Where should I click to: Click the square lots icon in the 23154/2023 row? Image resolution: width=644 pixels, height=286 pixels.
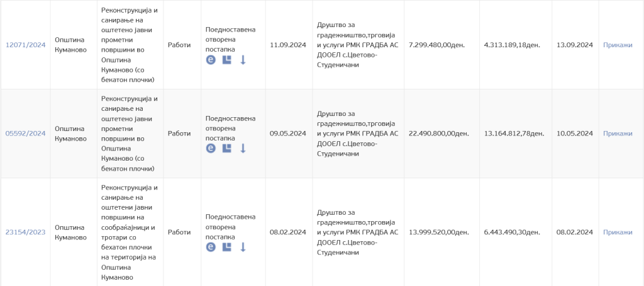tap(228, 247)
